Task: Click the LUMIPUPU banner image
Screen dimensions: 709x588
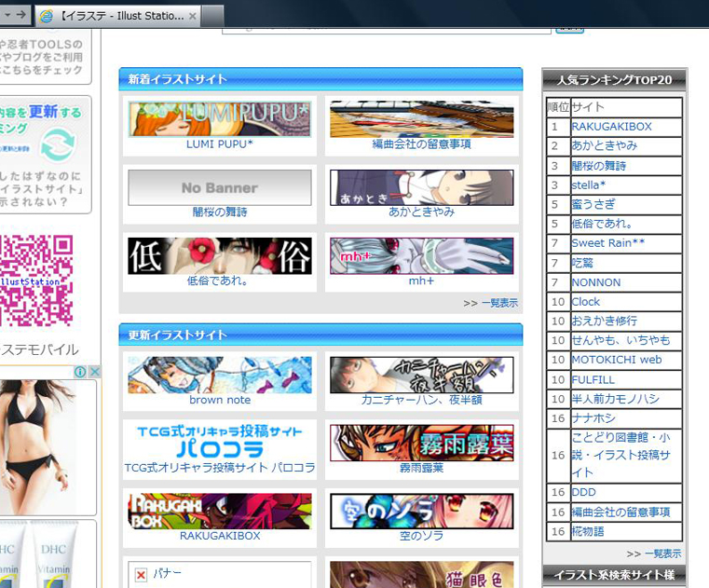Action: point(220,119)
